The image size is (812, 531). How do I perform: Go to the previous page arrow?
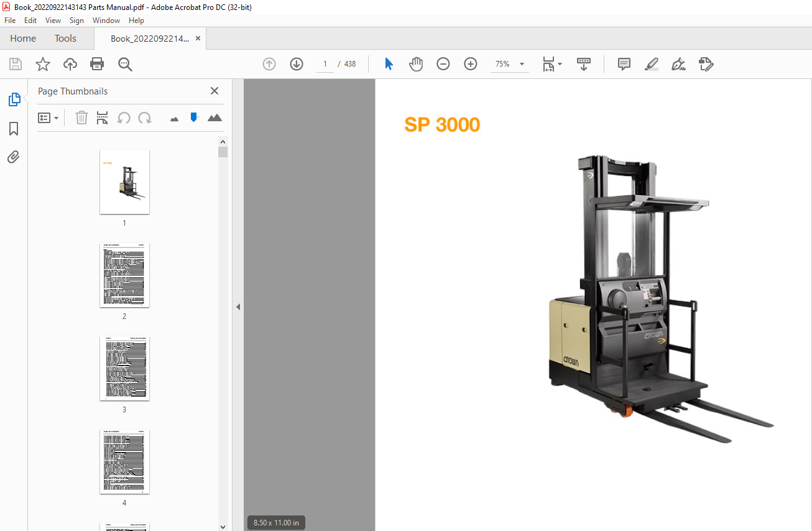[x=269, y=64]
